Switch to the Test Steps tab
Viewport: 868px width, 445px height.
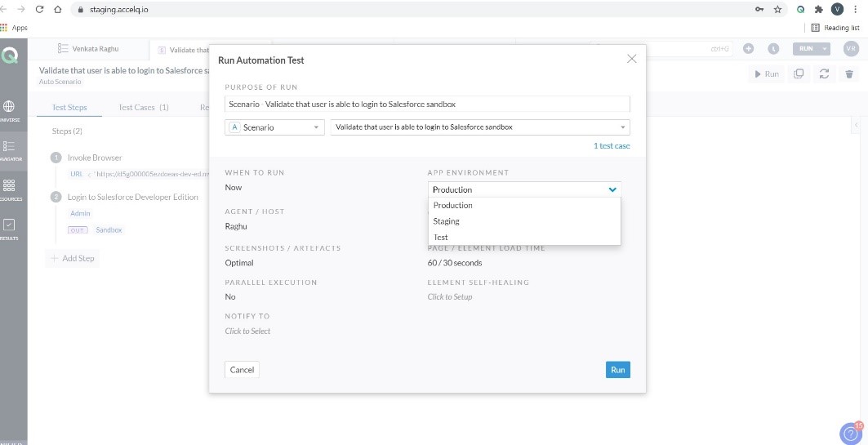[x=69, y=108]
